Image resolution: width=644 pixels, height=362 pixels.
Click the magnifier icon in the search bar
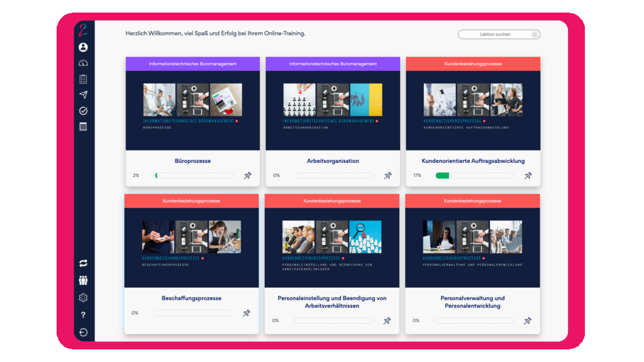[534, 35]
